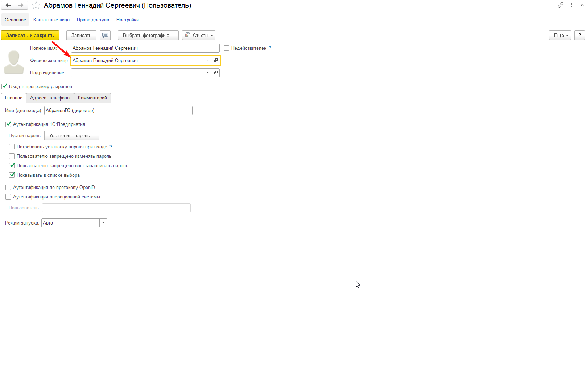Click Установить пароль button

72,135
